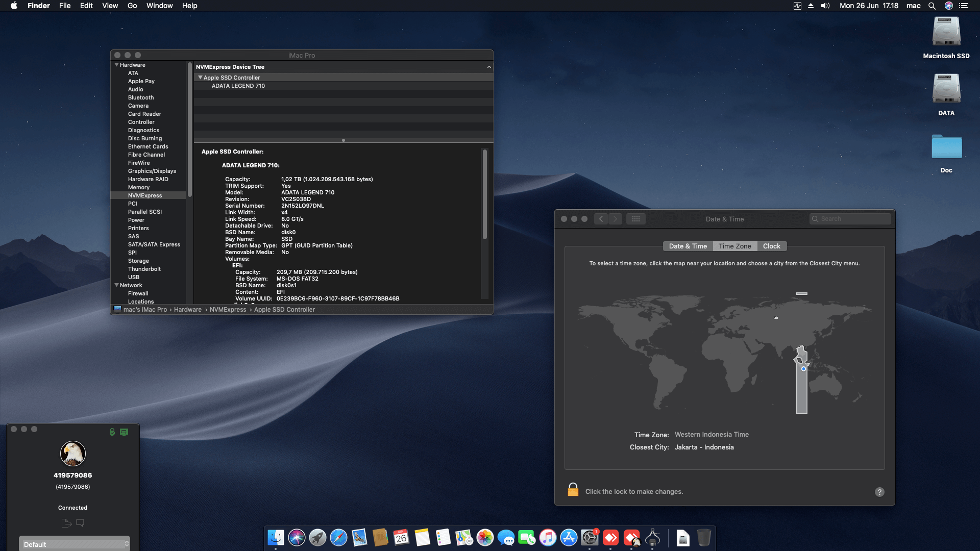Click Jakarta on the time zone map
The width and height of the screenshot is (980, 551).
pos(802,368)
